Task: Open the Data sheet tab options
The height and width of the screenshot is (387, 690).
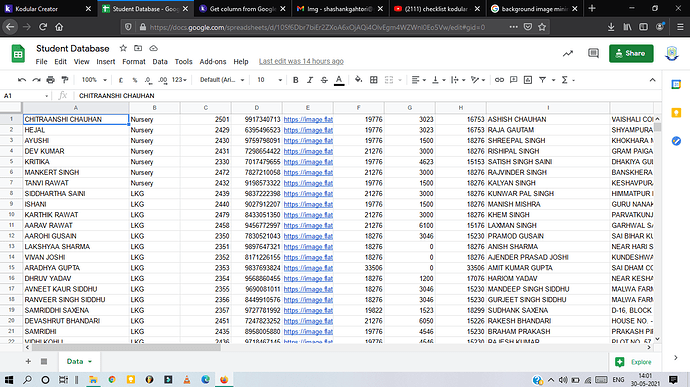Action: (x=90, y=361)
